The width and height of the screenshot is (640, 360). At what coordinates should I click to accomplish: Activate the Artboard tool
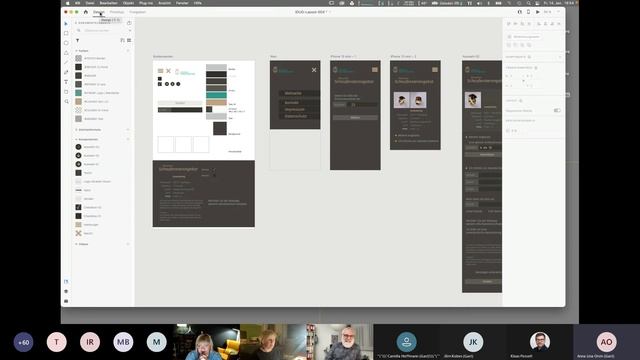click(66, 92)
